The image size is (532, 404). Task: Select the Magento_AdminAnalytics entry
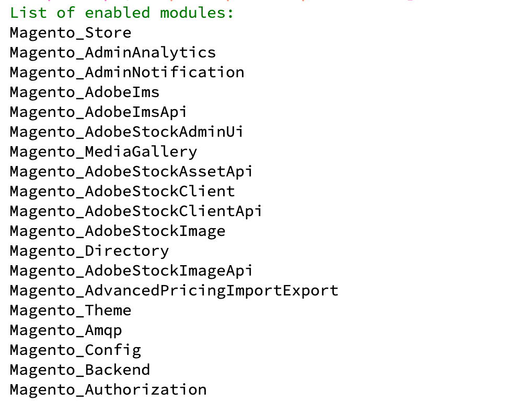tap(113, 52)
